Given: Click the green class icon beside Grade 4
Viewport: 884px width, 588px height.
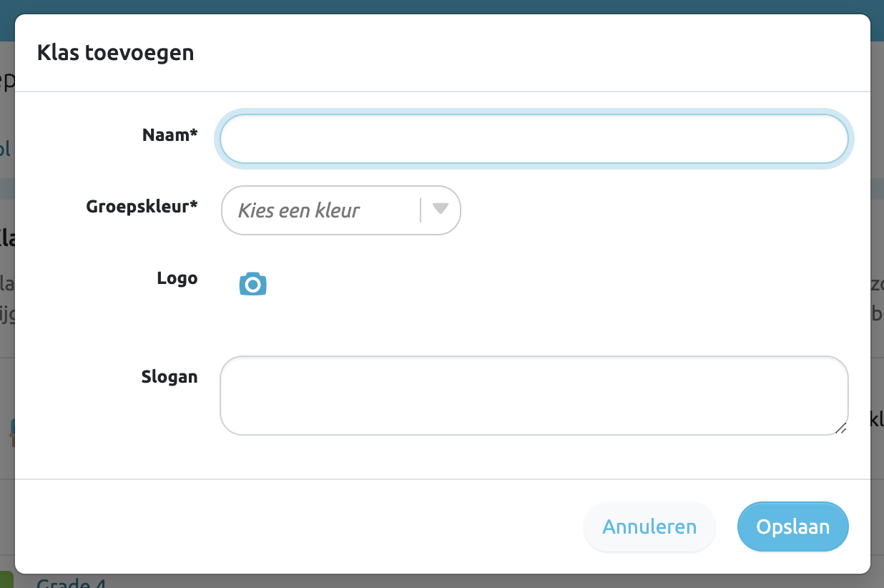Looking at the screenshot, I should pyautogui.click(x=6, y=581).
